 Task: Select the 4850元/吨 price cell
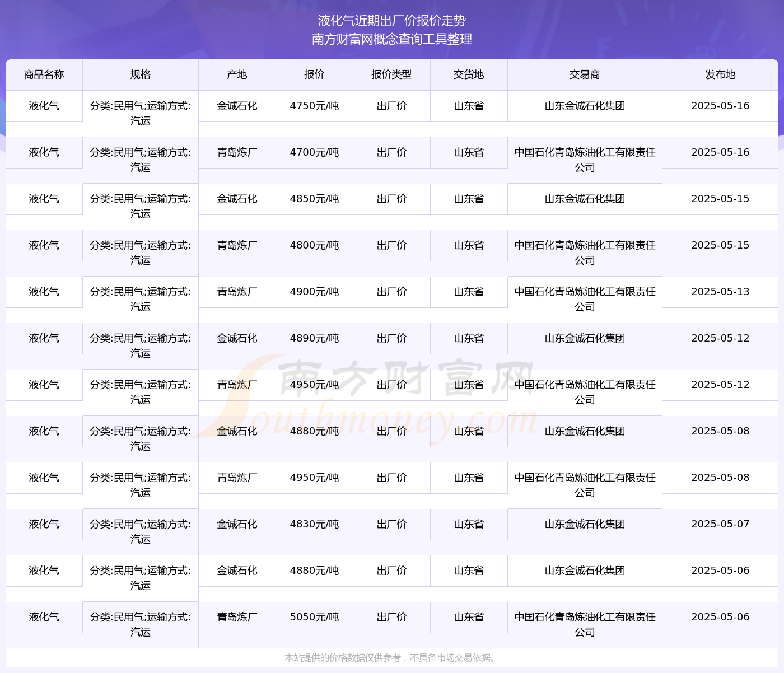point(315,199)
